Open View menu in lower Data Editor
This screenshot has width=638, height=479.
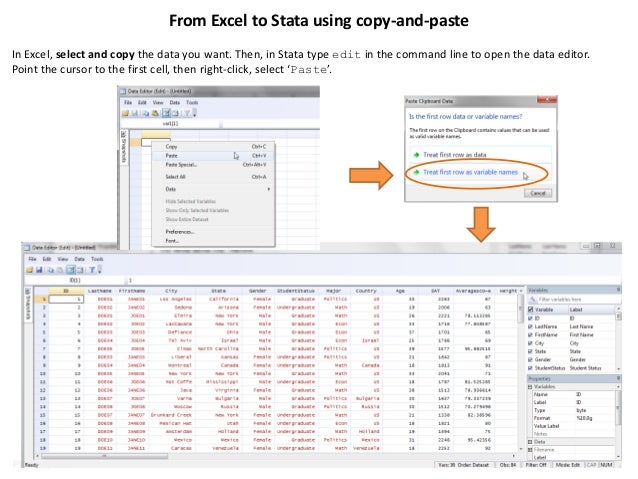(63, 259)
